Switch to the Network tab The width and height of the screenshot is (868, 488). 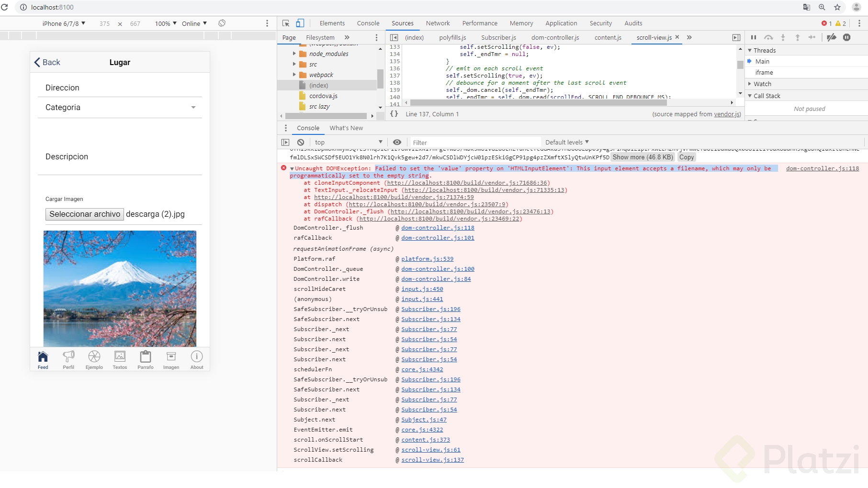(438, 23)
